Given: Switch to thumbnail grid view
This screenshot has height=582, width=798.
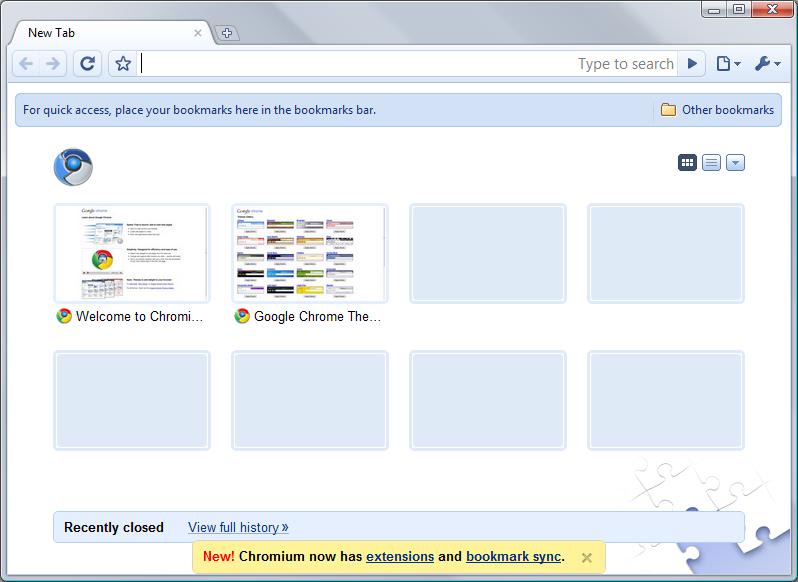Looking at the screenshot, I should pos(687,163).
